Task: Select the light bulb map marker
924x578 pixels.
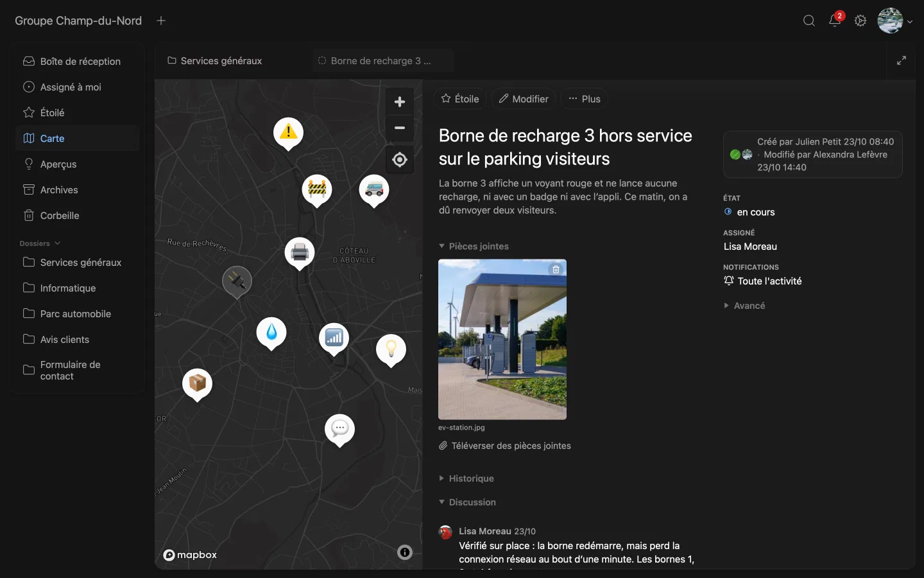Action: (x=391, y=349)
